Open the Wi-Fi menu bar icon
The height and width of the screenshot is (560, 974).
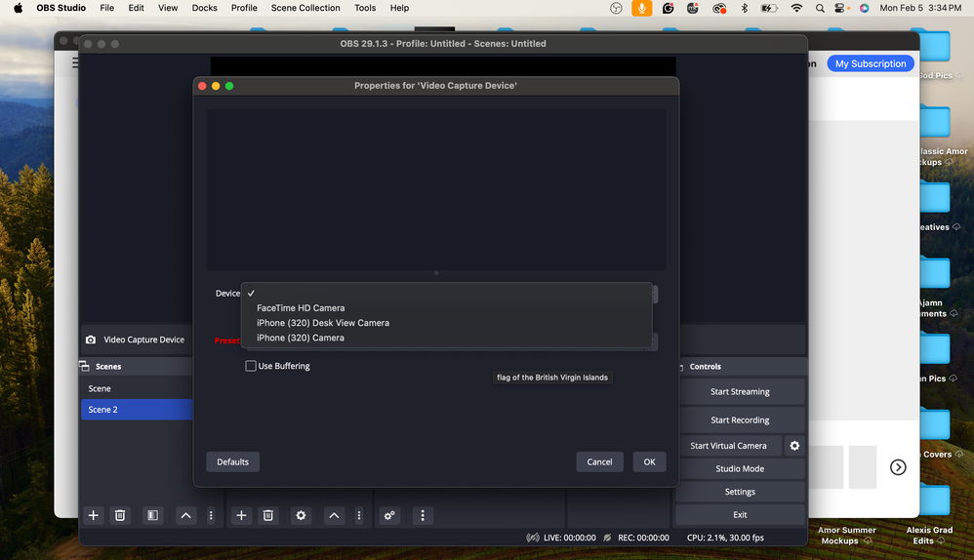coord(796,8)
